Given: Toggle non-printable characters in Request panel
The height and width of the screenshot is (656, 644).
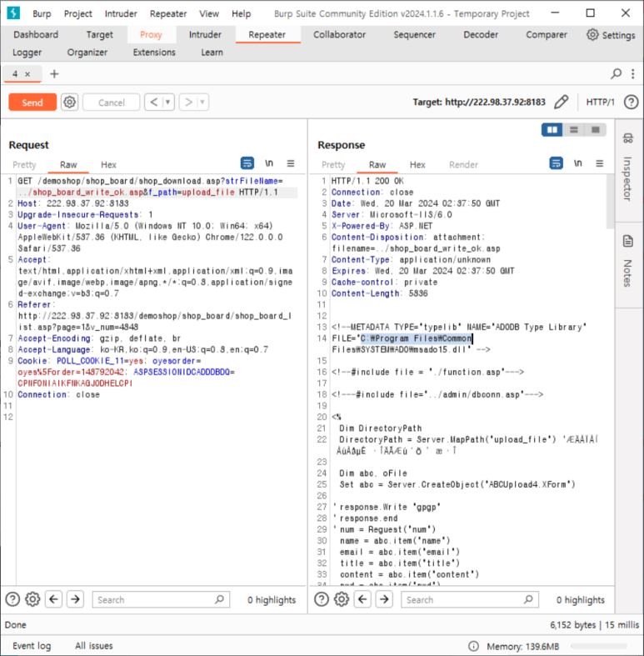Looking at the screenshot, I should coord(269,163).
